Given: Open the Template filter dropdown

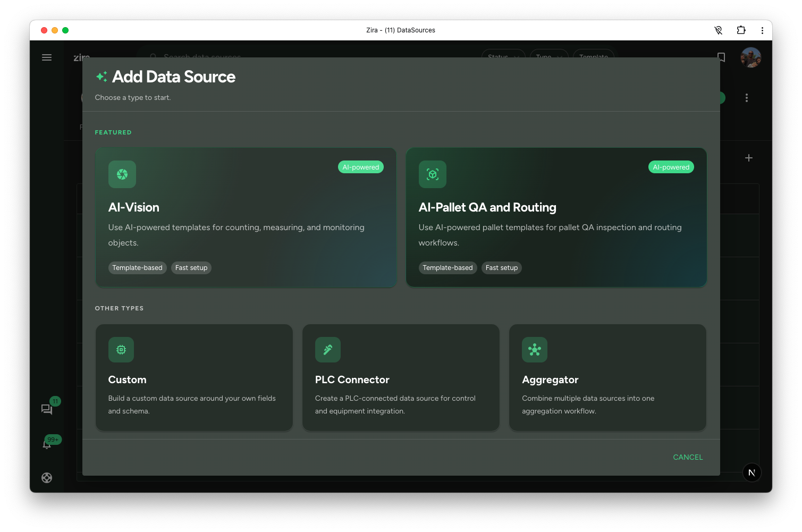Looking at the screenshot, I should (594, 54).
